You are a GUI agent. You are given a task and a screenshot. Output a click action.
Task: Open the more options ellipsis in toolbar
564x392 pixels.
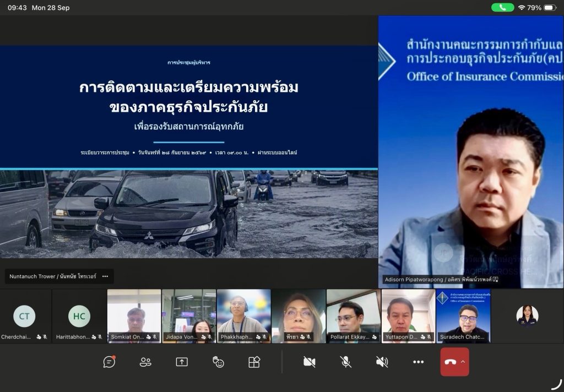[x=419, y=362]
